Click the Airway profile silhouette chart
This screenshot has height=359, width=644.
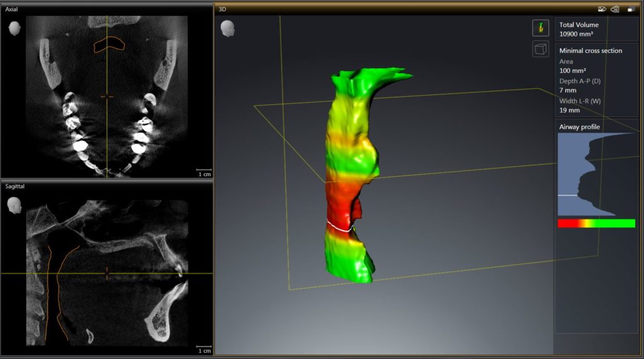[x=596, y=174]
